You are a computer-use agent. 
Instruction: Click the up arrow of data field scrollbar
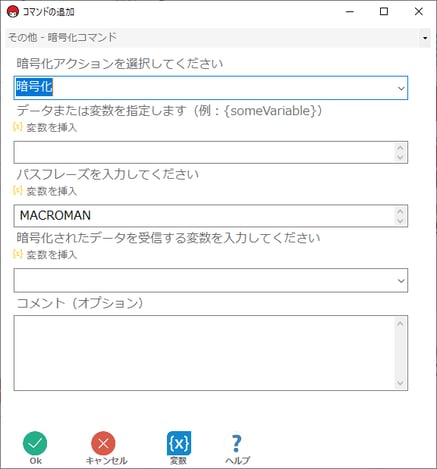click(x=400, y=147)
